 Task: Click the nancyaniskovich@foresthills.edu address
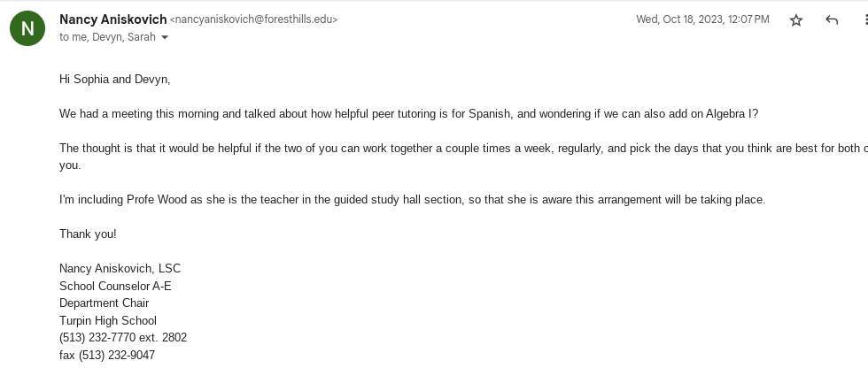[x=253, y=19]
